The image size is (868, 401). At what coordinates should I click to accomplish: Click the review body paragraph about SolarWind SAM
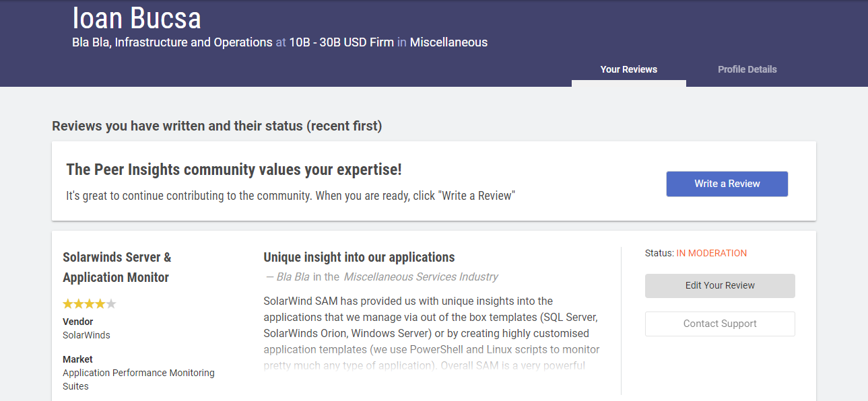(x=432, y=334)
